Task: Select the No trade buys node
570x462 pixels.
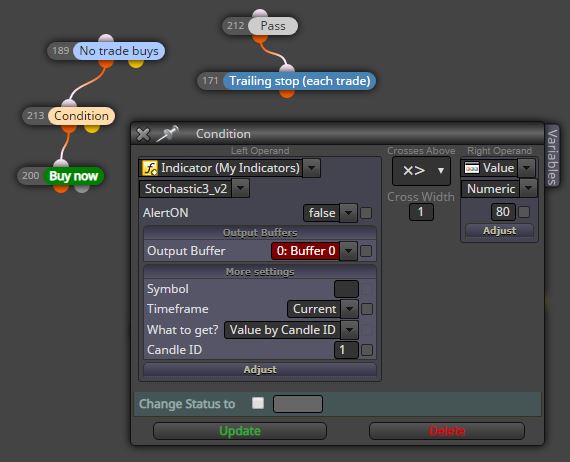Action: tap(119, 51)
